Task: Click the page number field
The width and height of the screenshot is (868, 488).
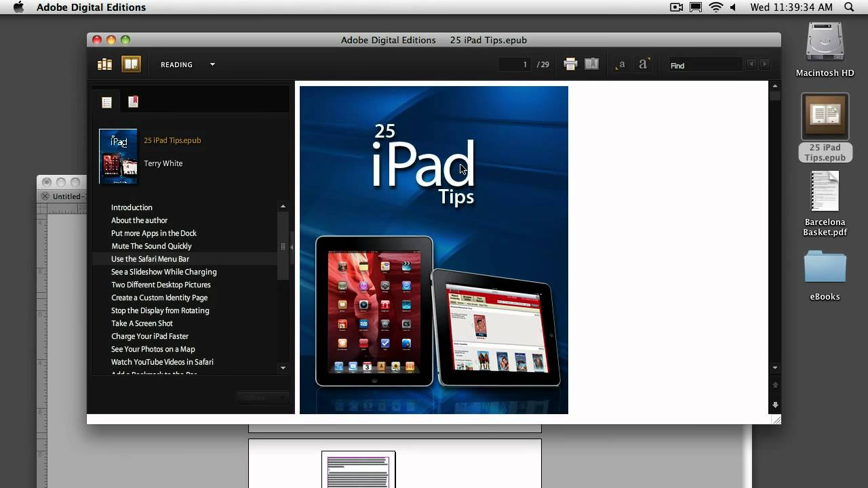Action: [515, 64]
